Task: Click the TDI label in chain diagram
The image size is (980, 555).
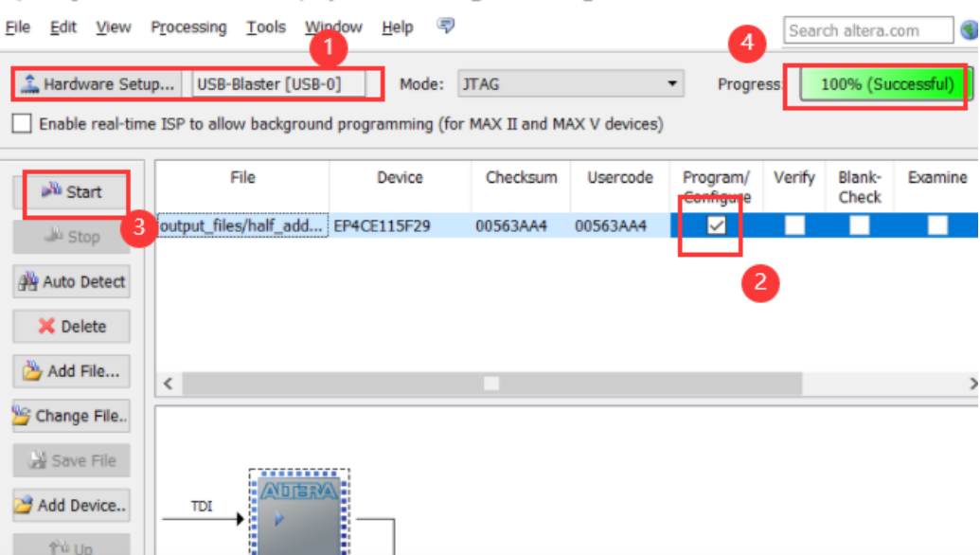Action: point(202,507)
